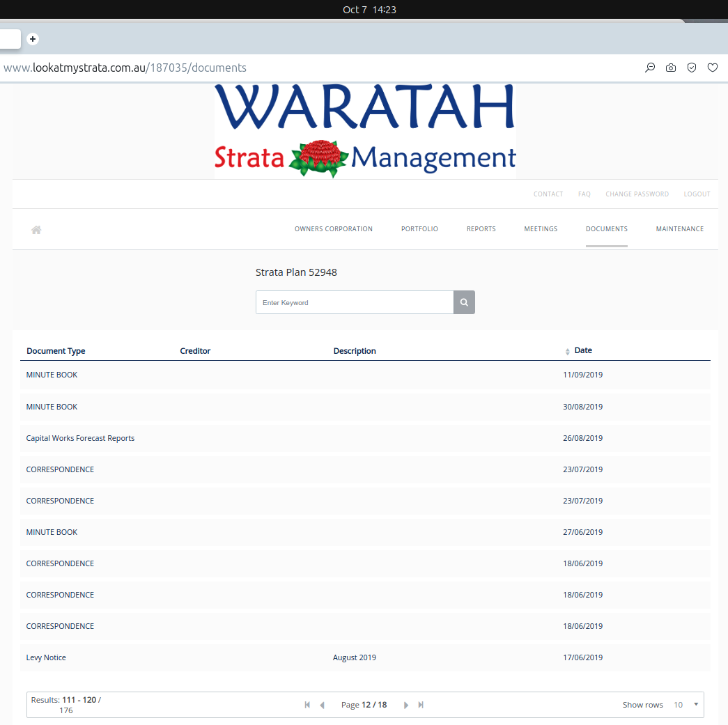This screenshot has height=725, width=728.
Task: Open the Reports menu
Action: (x=481, y=229)
